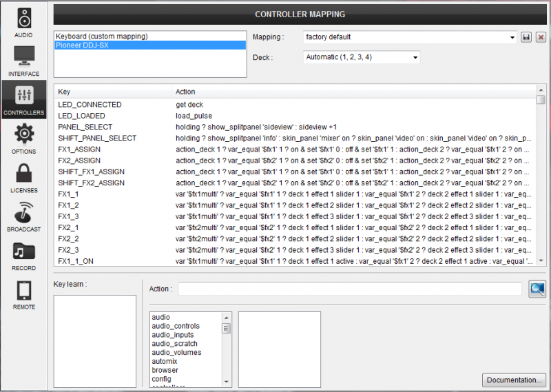Viewport: 551px width, 392px height.
Task: Choose 'audio_controls' action category
Action: click(x=186, y=326)
